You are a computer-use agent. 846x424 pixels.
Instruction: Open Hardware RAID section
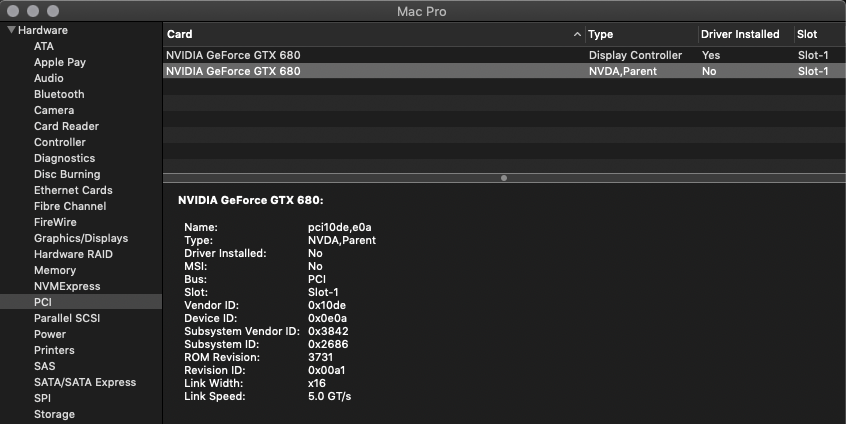tap(73, 254)
